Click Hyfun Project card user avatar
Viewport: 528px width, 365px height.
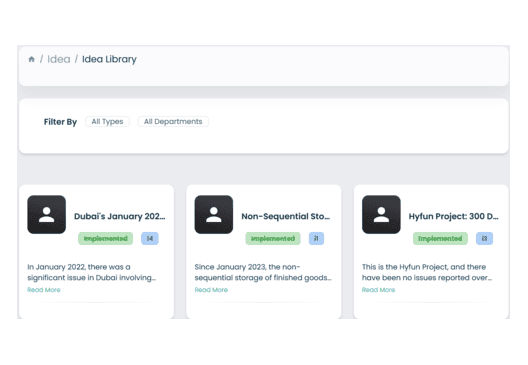coord(381,214)
